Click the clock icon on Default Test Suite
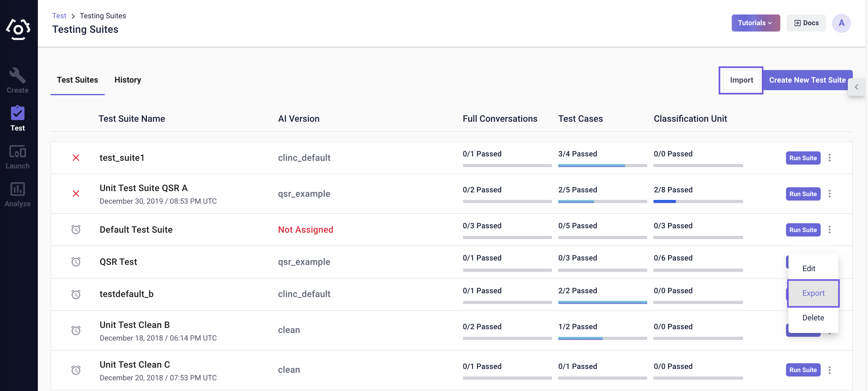Image resolution: width=868 pixels, height=391 pixels. click(76, 230)
